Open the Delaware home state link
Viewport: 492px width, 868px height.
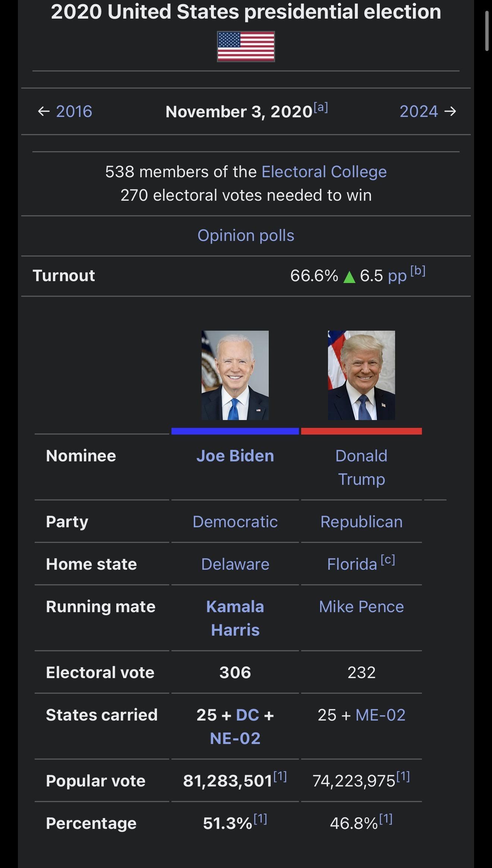click(235, 564)
